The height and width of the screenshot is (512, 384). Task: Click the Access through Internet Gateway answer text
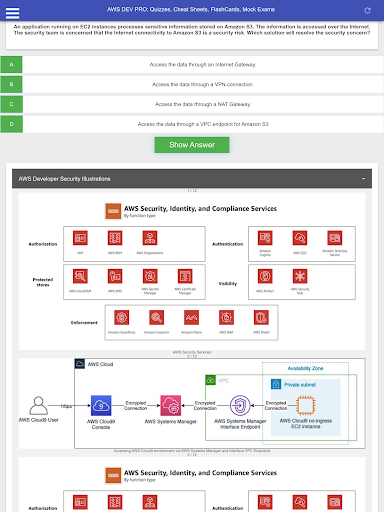(203, 65)
